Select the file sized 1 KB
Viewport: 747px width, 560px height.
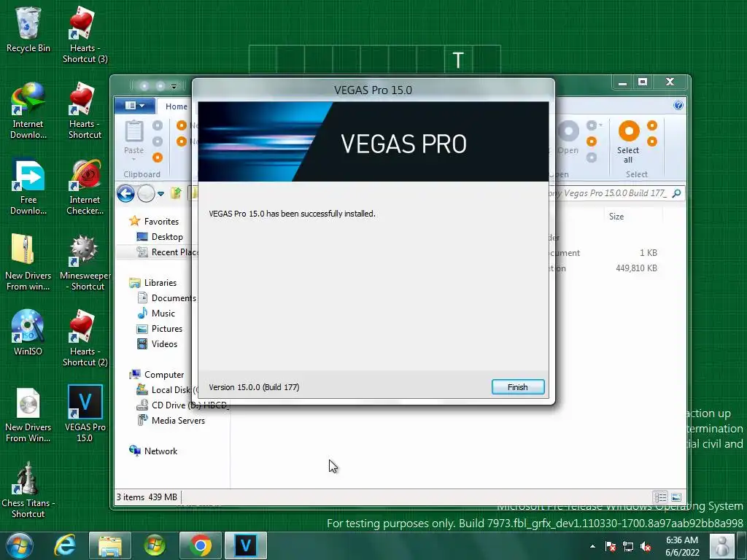[648, 253]
